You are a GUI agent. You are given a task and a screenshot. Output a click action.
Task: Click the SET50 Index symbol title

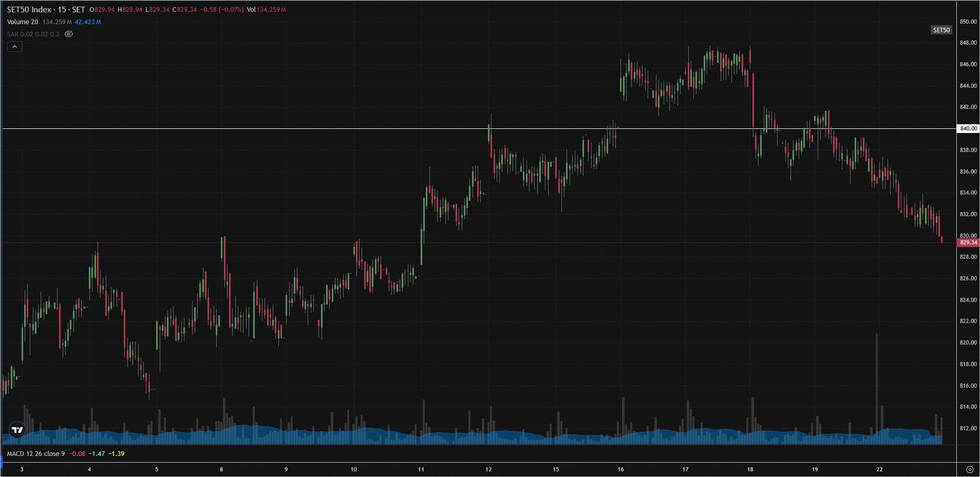pos(46,10)
